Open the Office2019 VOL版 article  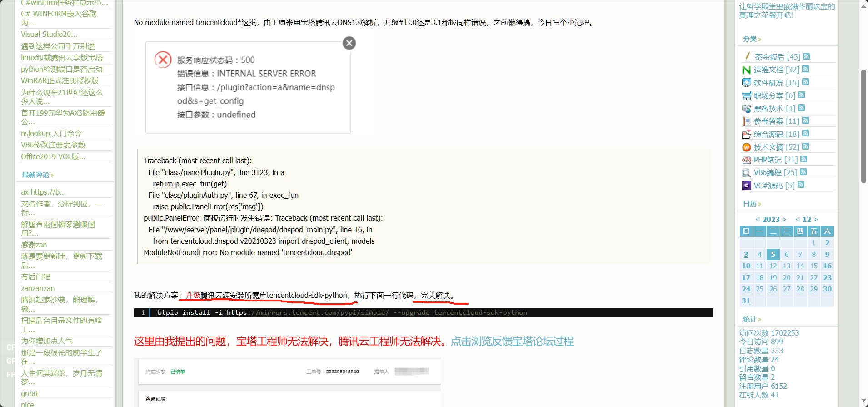pyautogui.click(x=53, y=156)
